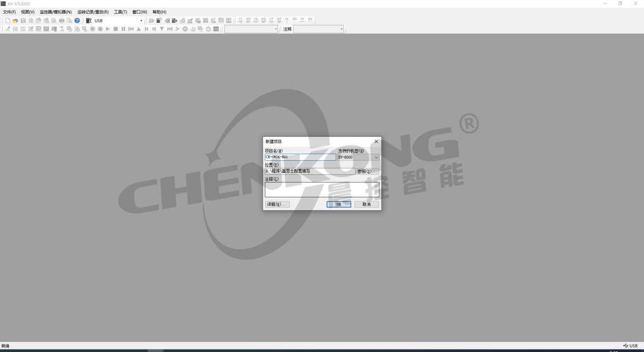This screenshot has width=644, height=352.
Task: Click the 参照(S)... browse button
Action: 367,171
